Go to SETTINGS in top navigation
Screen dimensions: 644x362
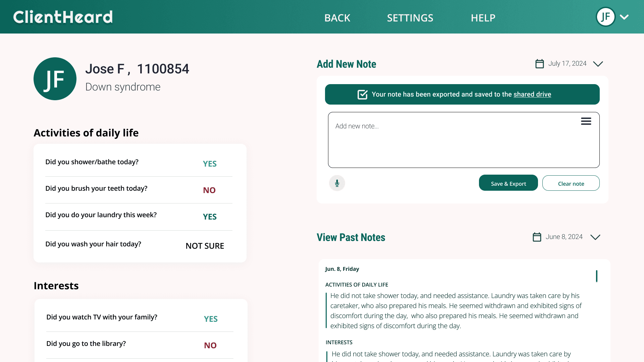(x=410, y=18)
